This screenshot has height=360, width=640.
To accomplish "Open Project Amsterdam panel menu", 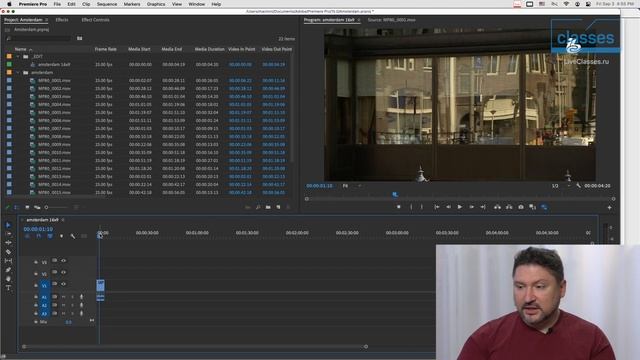I will [47, 20].
